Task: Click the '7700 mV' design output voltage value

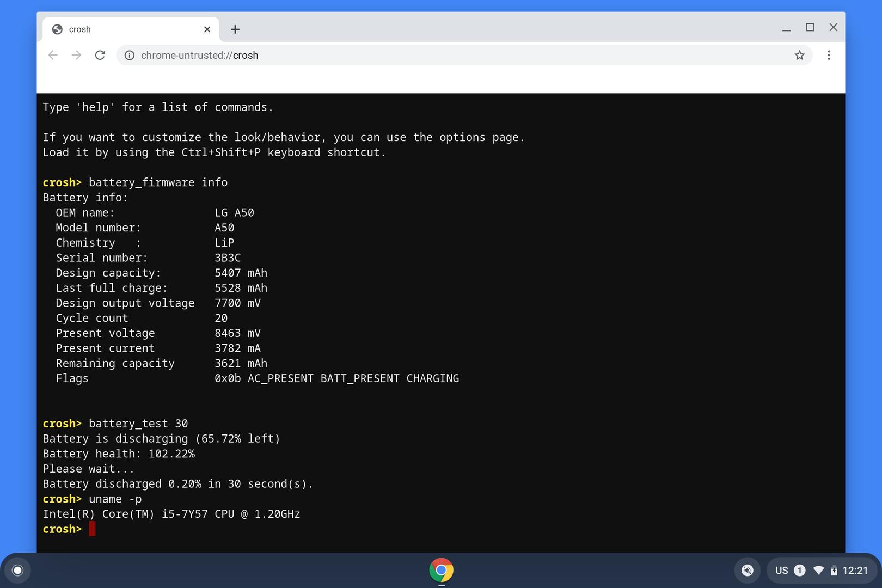Action: point(237,303)
